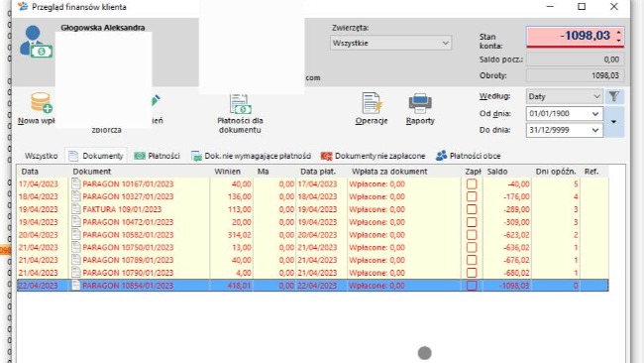Click document icon for PARAGON 10790/01/2023
The width and height of the screenshot is (644, 363).
click(x=75, y=273)
